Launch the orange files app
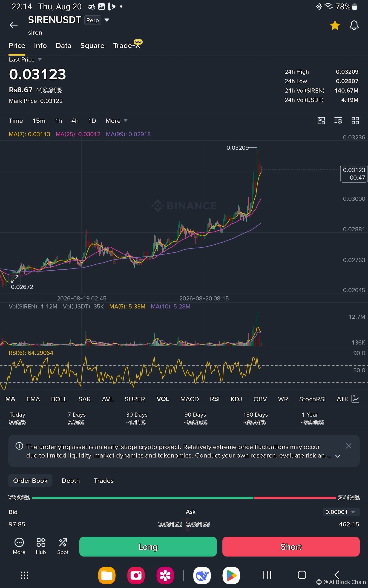 (x=107, y=575)
